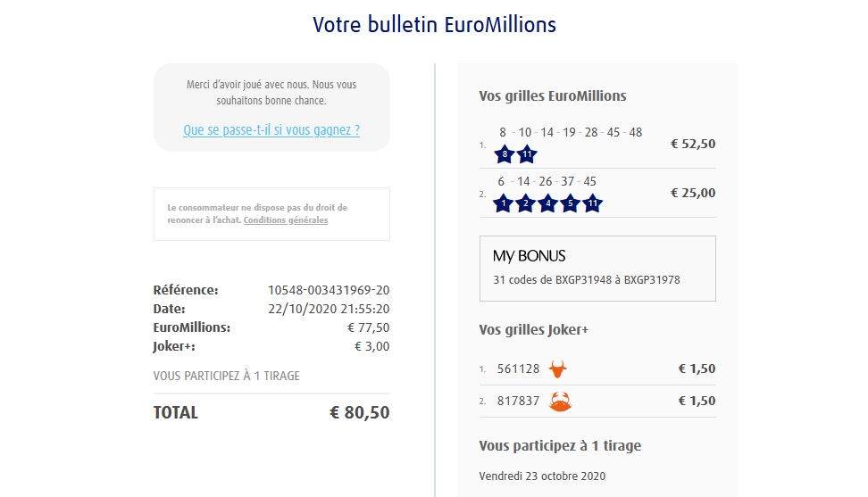The height and width of the screenshot is (497, 868).
Task: Click the total amount € 80,50
Action: [360, 412]
